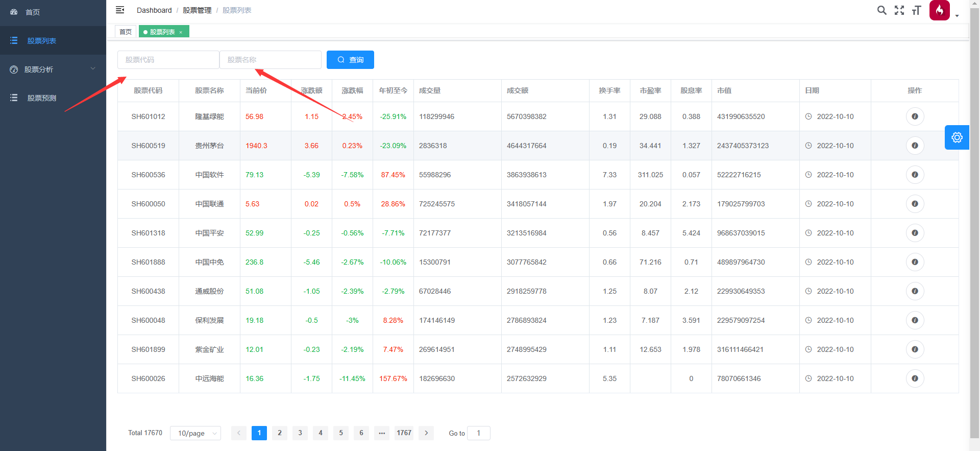The height and width of the screenshot is (451, 980).
Task: Click the clock icon in the SH600519 date cell
Action: pos(808,146)
